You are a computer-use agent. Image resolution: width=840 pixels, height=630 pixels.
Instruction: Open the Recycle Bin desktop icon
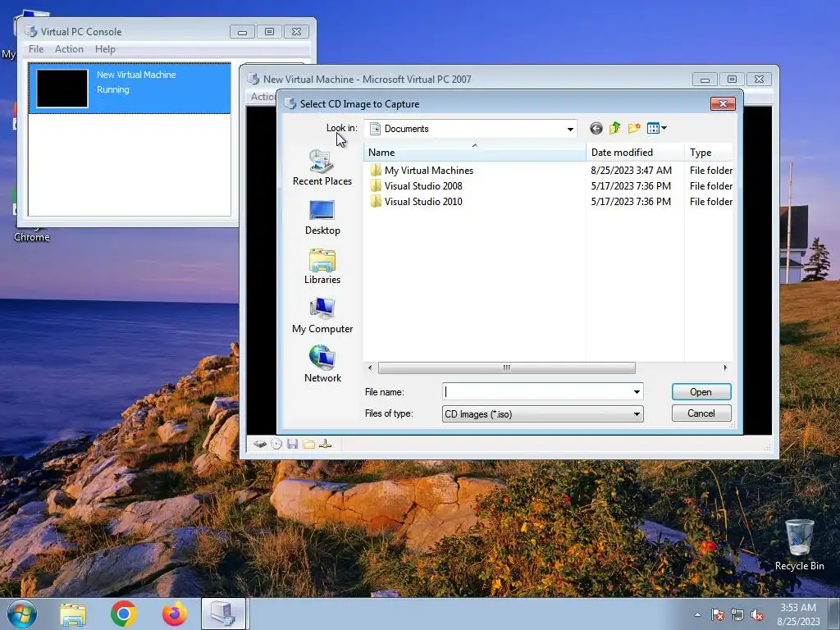799,545
